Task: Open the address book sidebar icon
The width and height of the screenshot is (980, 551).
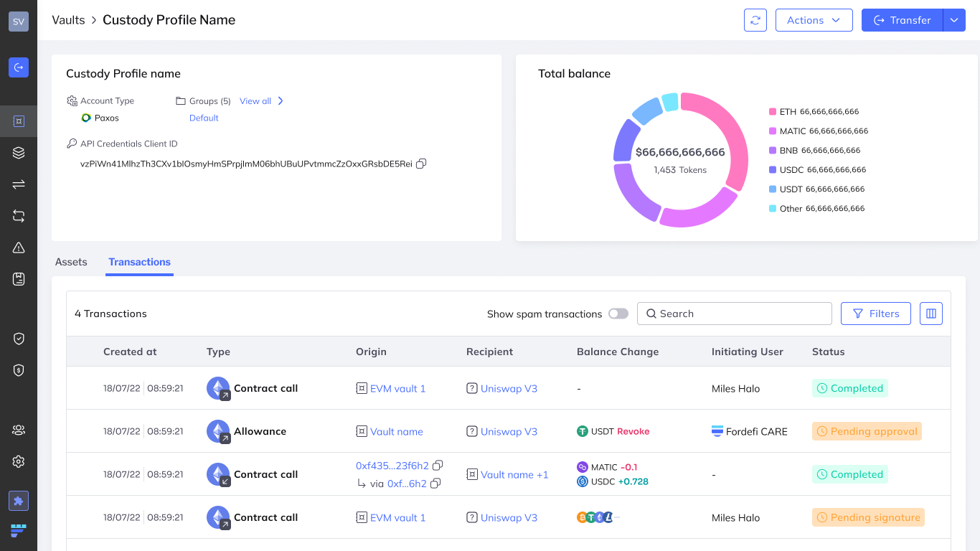Action: point(19,279)
